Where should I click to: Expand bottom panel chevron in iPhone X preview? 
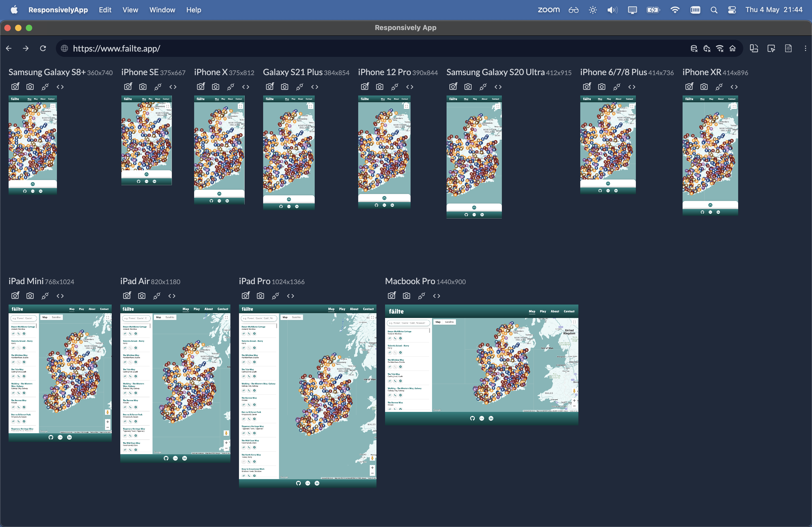tap(219, 194)
